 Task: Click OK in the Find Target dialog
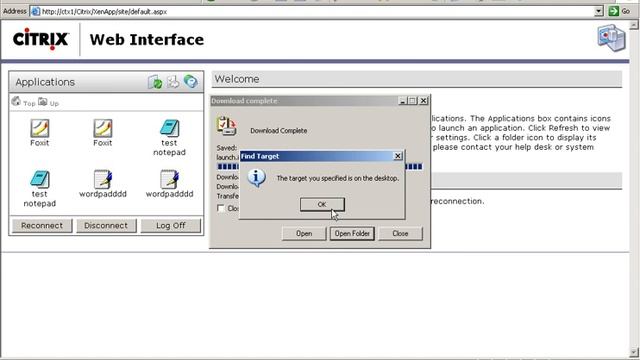pos(322,204)
